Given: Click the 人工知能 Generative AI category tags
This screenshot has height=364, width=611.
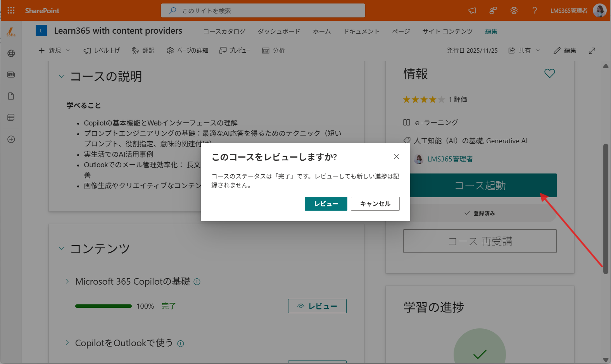Looking at the screenshot, I should [471, 141].
